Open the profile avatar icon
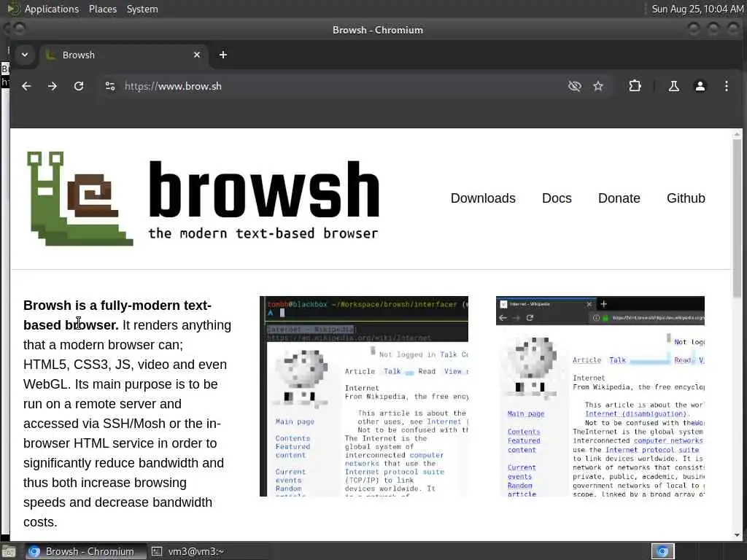The height and width of the screenshot is (560, 747). coord(700,86)
